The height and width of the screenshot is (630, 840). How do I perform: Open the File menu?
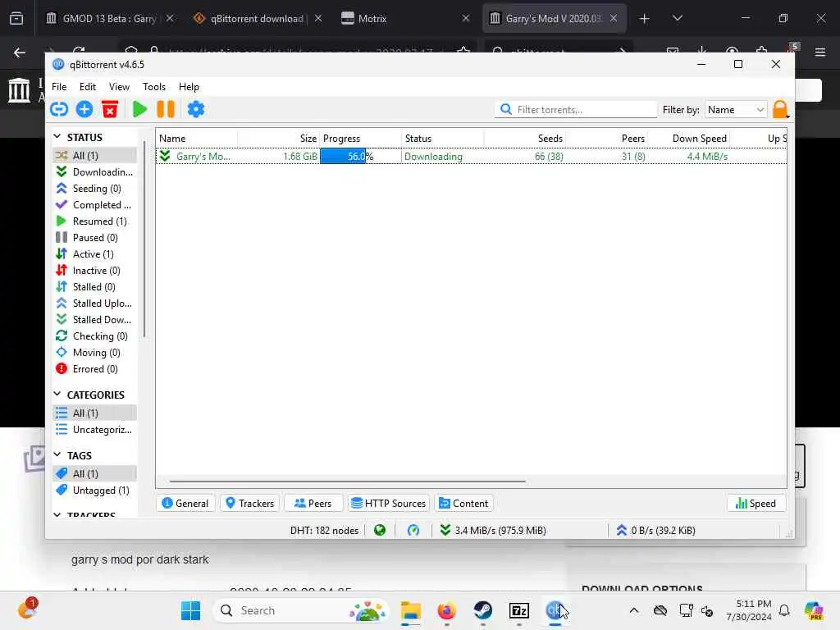point(59,87)
